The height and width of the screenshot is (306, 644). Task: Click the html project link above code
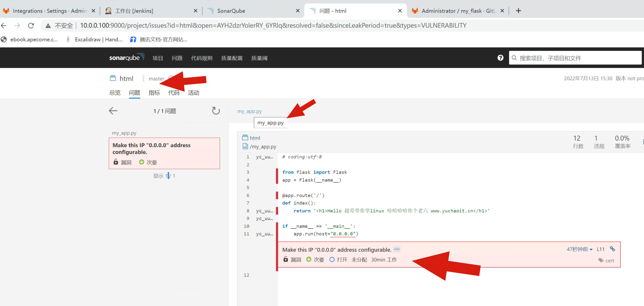pos(255,138)
